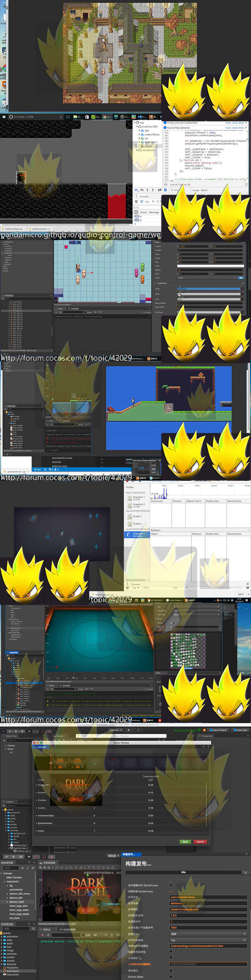Click the red Cancel button
251x980 pixels.
click(200, 841)
